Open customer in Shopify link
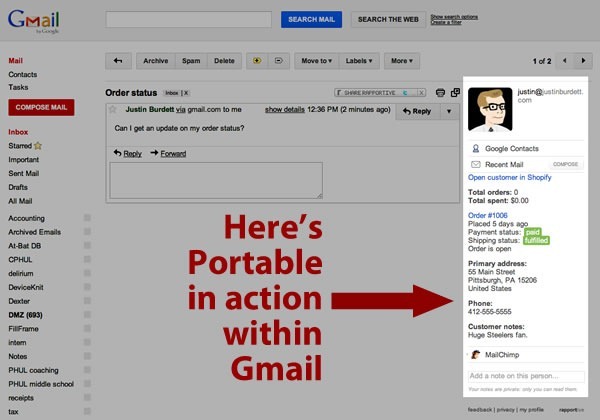The image size is (600, 420). point(510,177)
